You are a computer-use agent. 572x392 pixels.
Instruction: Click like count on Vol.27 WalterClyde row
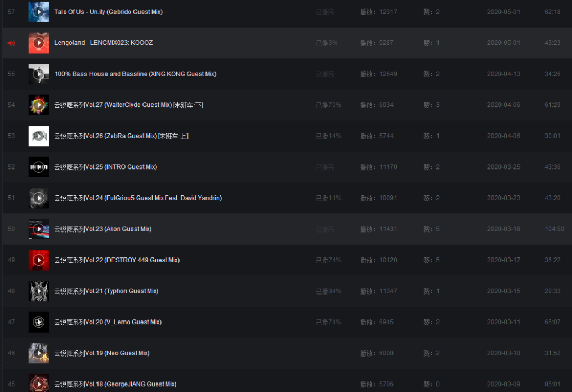pos(431,105)
